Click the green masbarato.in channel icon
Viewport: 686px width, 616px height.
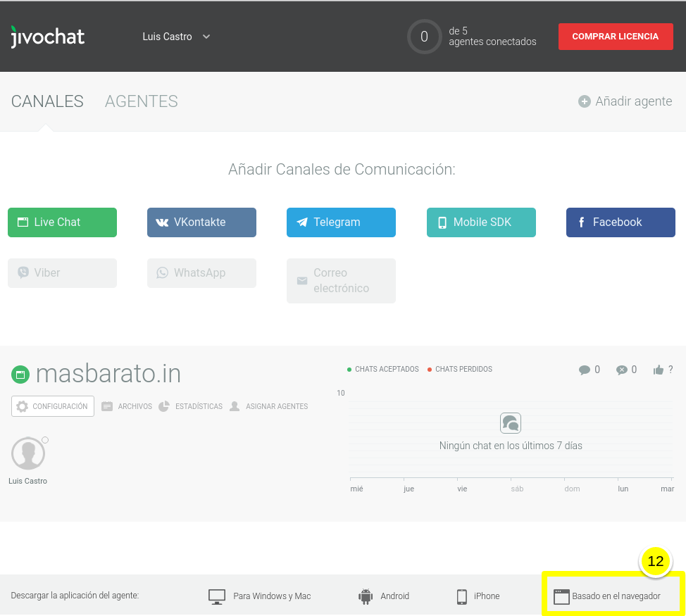point(20,375)
